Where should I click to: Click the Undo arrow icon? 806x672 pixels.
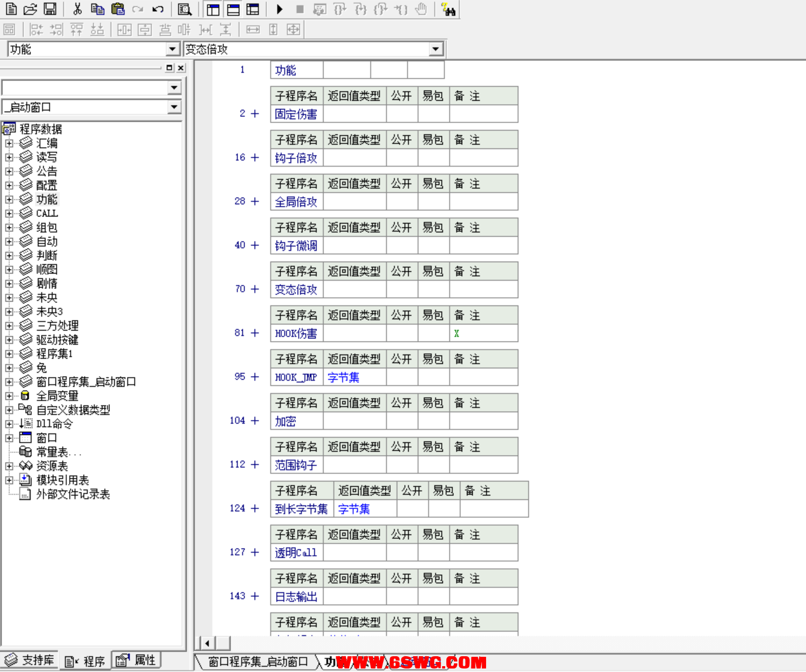[x=158, y=9]
